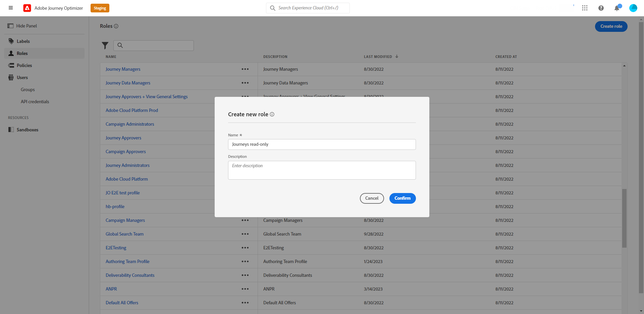Screen dimensions: 644x314
Task: Open the hb-profile role link
Action: click(115, 207)
